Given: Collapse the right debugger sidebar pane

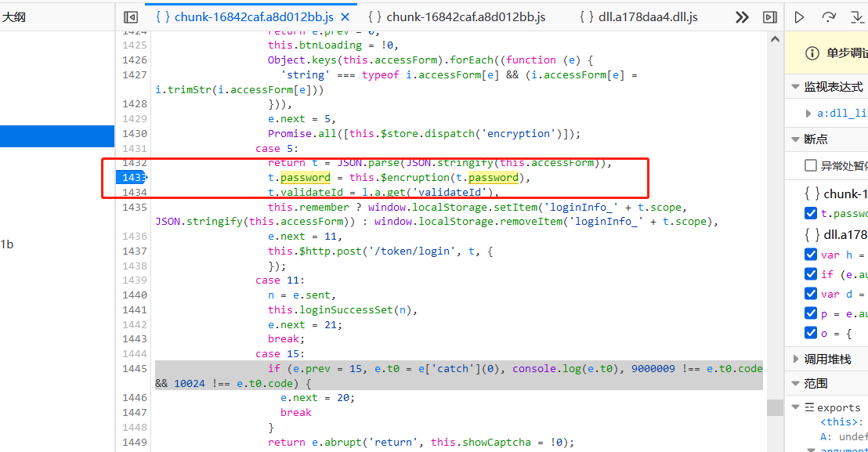Looking at the screenshot, I should click(x=770, y=16).
